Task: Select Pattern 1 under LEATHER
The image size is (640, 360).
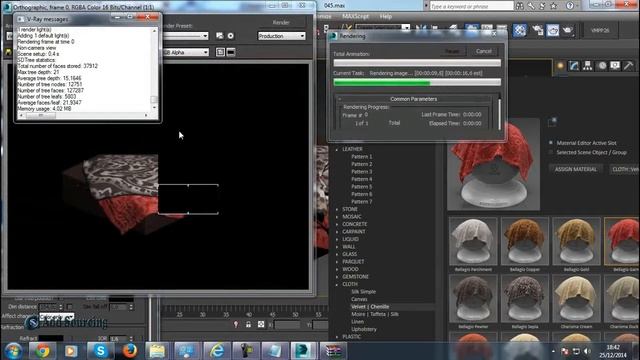Action: [x=362, y=157]
